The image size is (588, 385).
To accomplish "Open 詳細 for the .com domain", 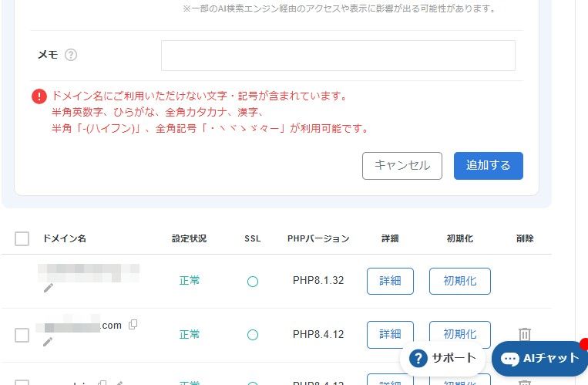I will [390, 334].
